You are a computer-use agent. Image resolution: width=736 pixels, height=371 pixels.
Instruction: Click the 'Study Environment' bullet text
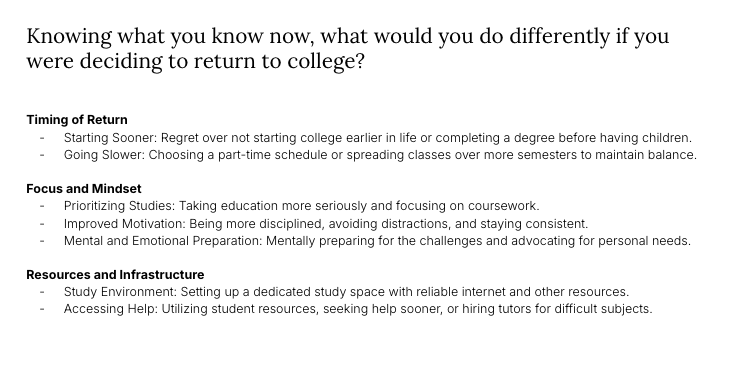point(346,292)
